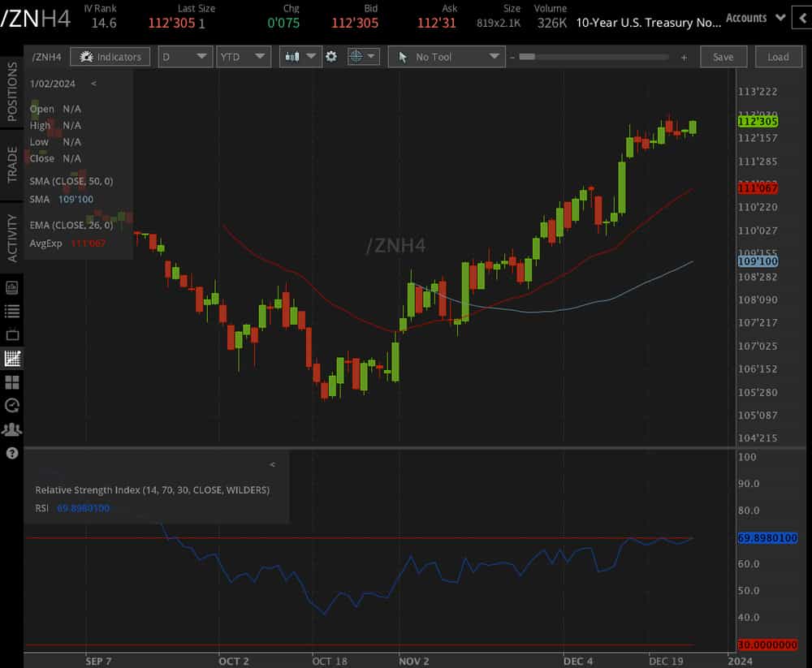Click the NOV 2 date axis label
The image size is (812, 668).
click(x=414, y=662)
